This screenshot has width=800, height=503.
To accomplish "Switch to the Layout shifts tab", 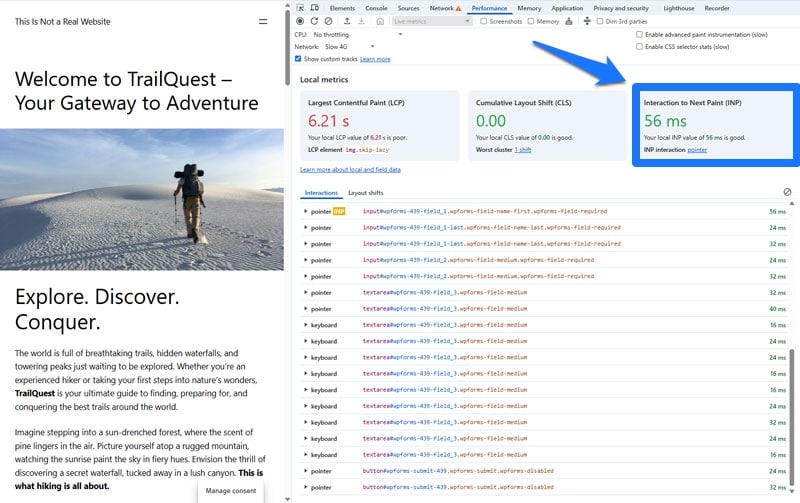I will click(365, 193).
